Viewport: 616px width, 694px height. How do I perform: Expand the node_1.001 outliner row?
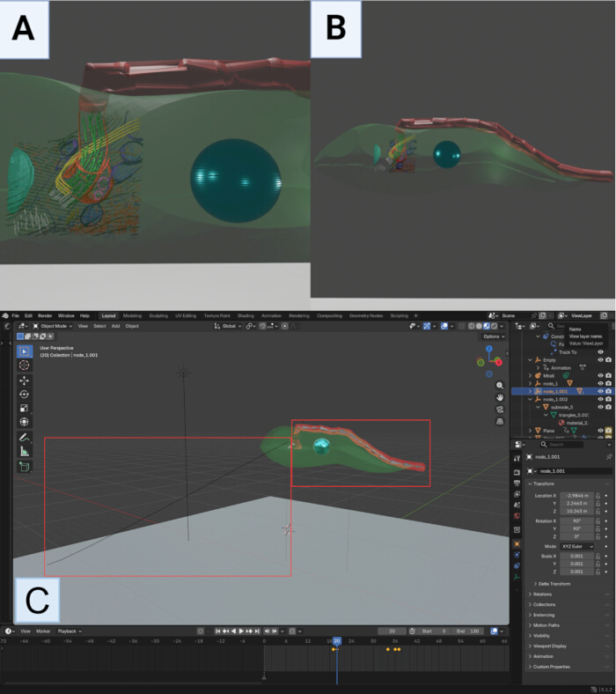(531, 391)
